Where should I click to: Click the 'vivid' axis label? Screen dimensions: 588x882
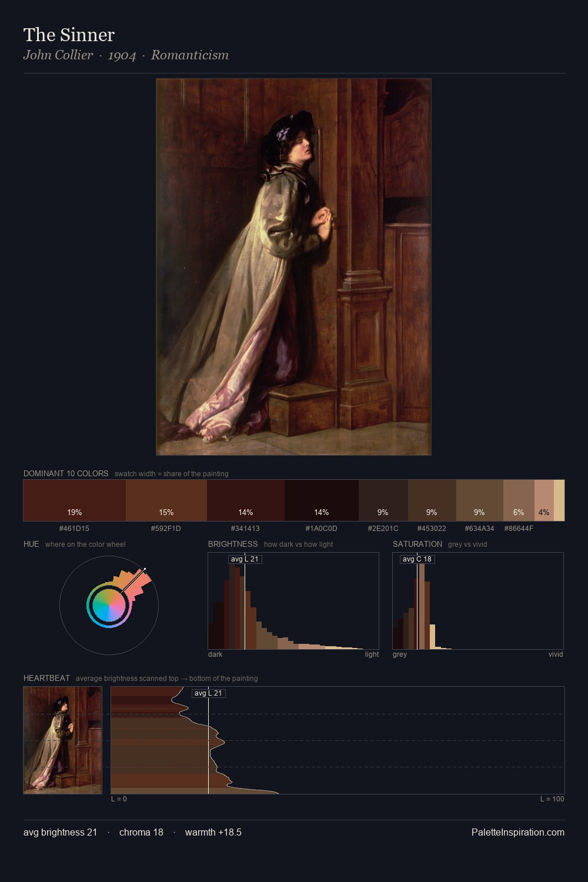[556, 654]
